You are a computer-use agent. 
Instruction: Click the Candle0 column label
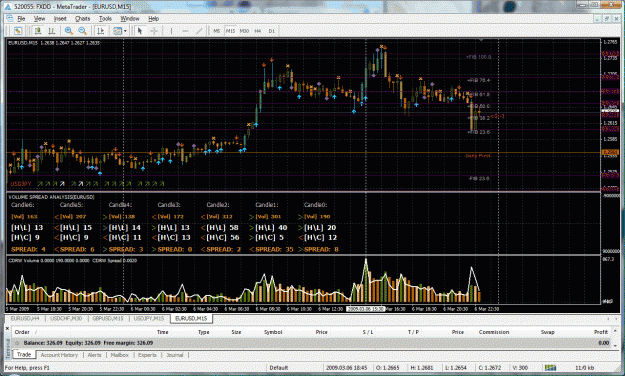[x=316, y=205]
